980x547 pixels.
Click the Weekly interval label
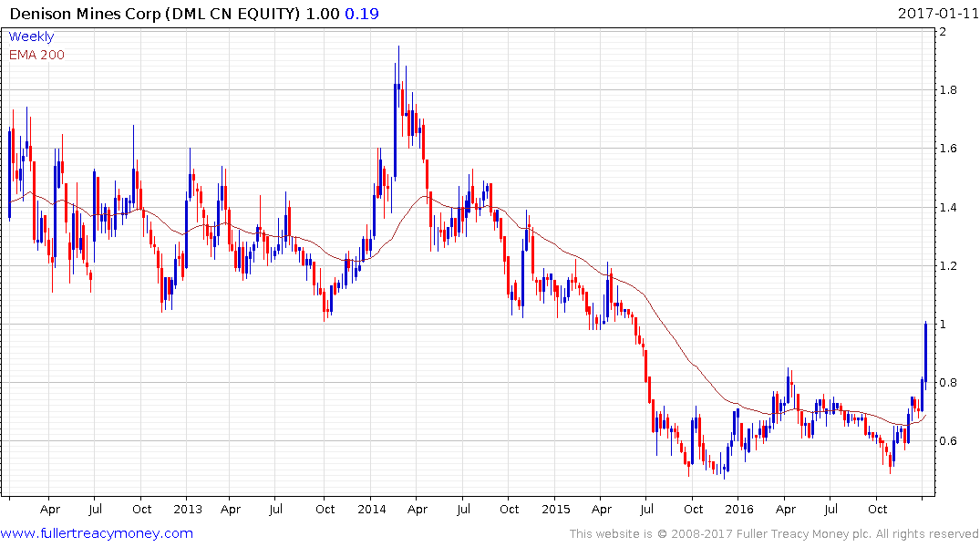(x=31, y=36)
